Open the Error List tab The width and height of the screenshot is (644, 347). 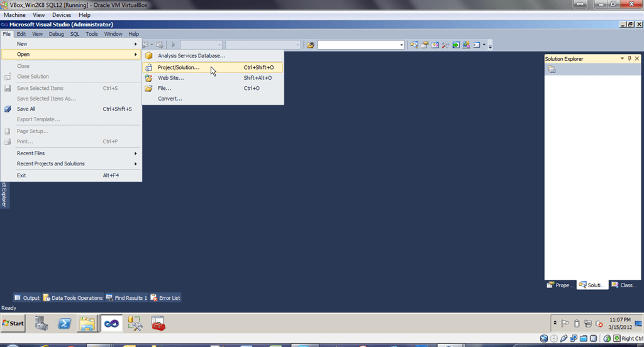(x=165, y=298)
